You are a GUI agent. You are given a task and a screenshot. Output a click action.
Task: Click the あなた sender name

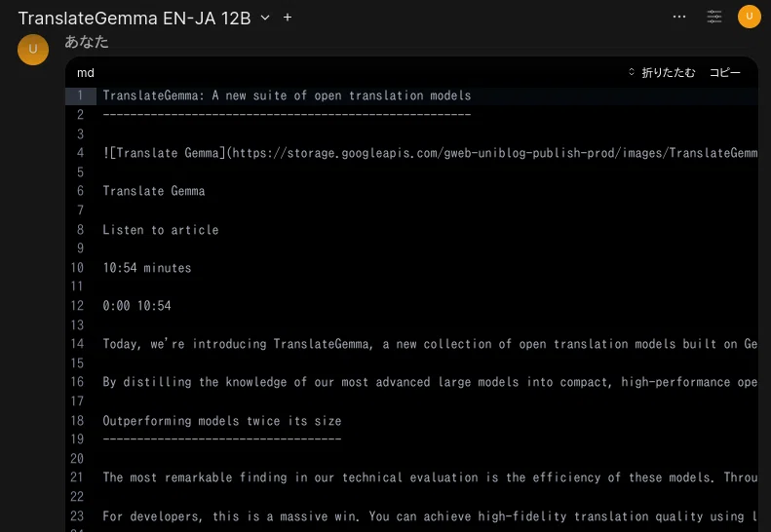point(87,42)
